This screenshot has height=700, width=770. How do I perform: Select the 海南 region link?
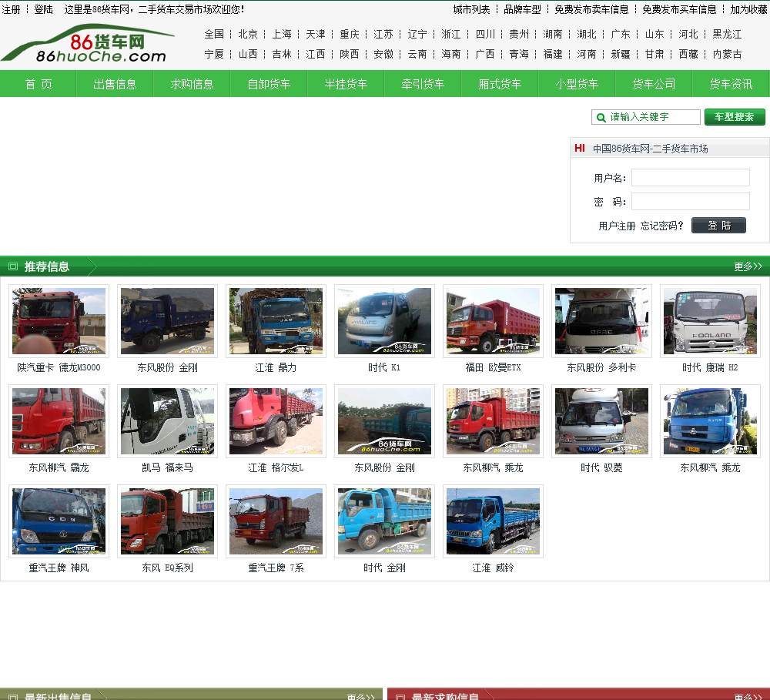pyautogui.click(x=451, y=54)
